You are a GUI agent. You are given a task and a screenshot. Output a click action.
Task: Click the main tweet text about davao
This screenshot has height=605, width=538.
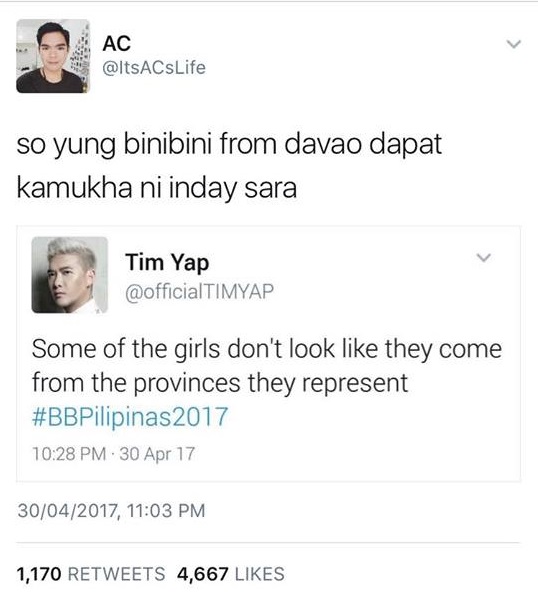click(229, 167)
